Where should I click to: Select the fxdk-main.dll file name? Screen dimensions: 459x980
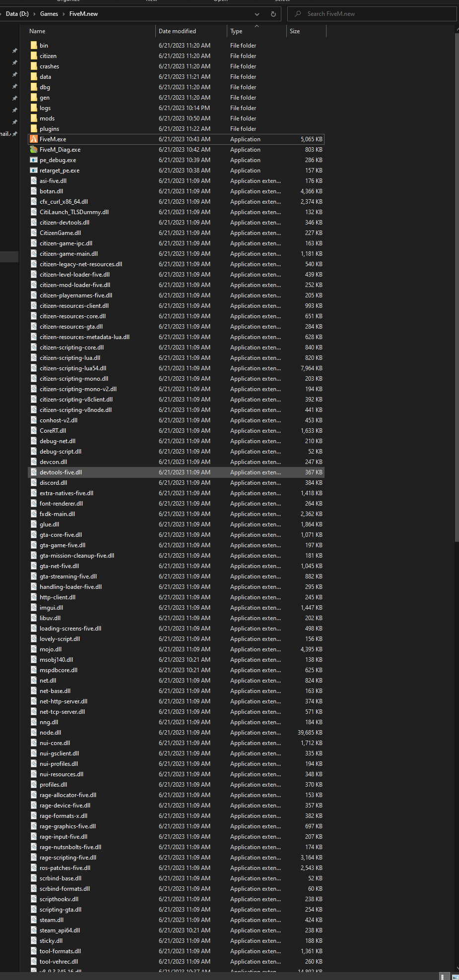coord(58,514)
